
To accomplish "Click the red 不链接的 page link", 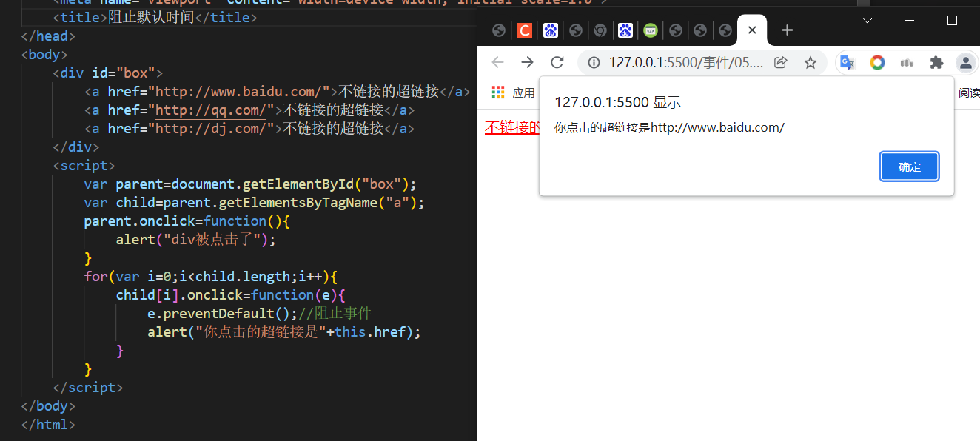I will [512, 127].
